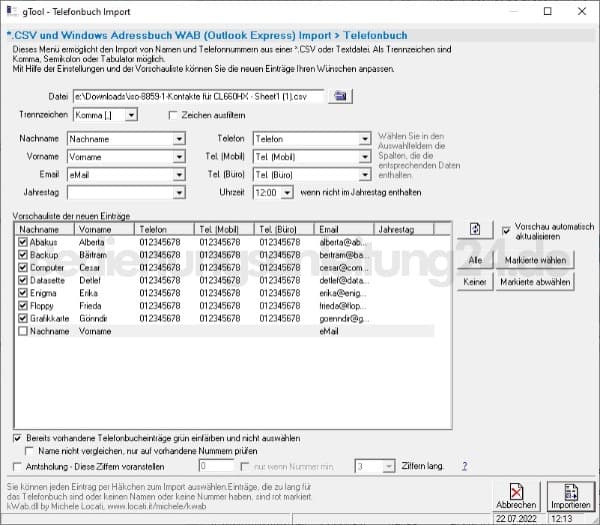The height and width of the screenshot is (525, 600).
Task: Sort by Vorname column header
Action: 104,229
